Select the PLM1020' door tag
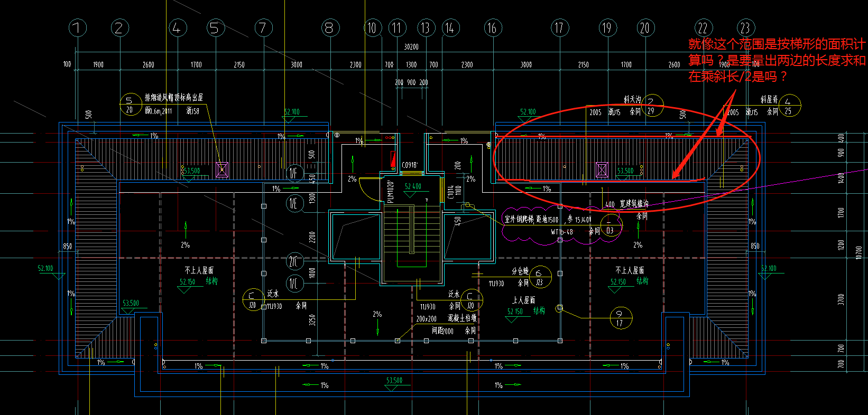Screen dimensions: 868x415 pyautogui.click(x=390, y=191)
